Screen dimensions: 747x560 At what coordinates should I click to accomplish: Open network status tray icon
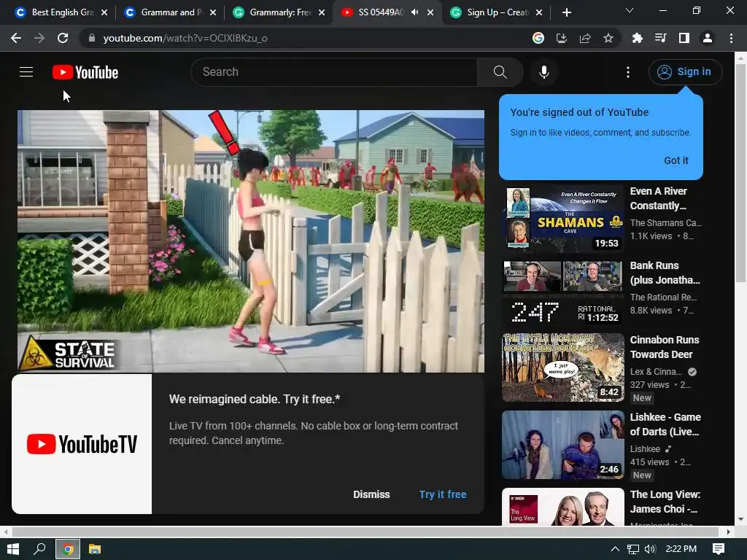[x=632, y=549]
